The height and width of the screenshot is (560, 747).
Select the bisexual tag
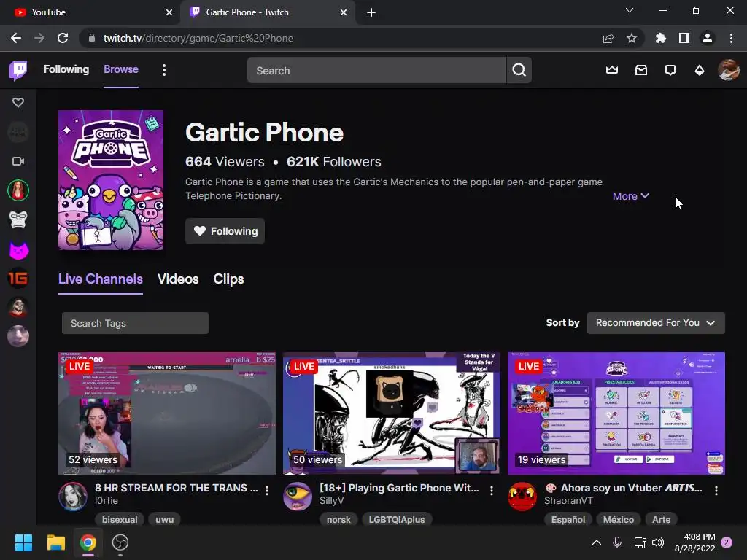(120, 519)
